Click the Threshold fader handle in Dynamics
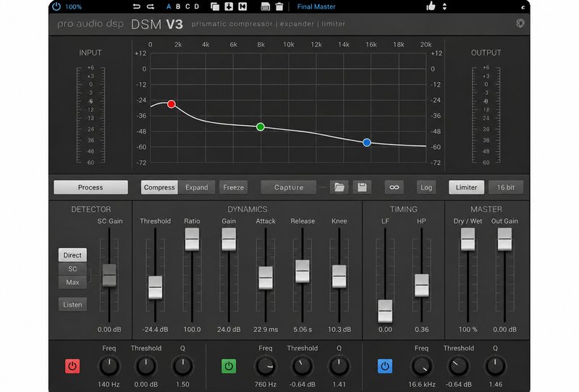 155,287
